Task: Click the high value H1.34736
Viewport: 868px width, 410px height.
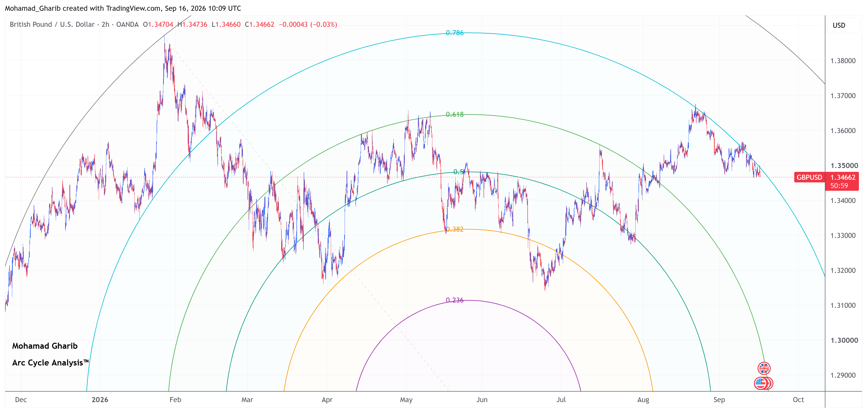Action: (x=192, y=24)
